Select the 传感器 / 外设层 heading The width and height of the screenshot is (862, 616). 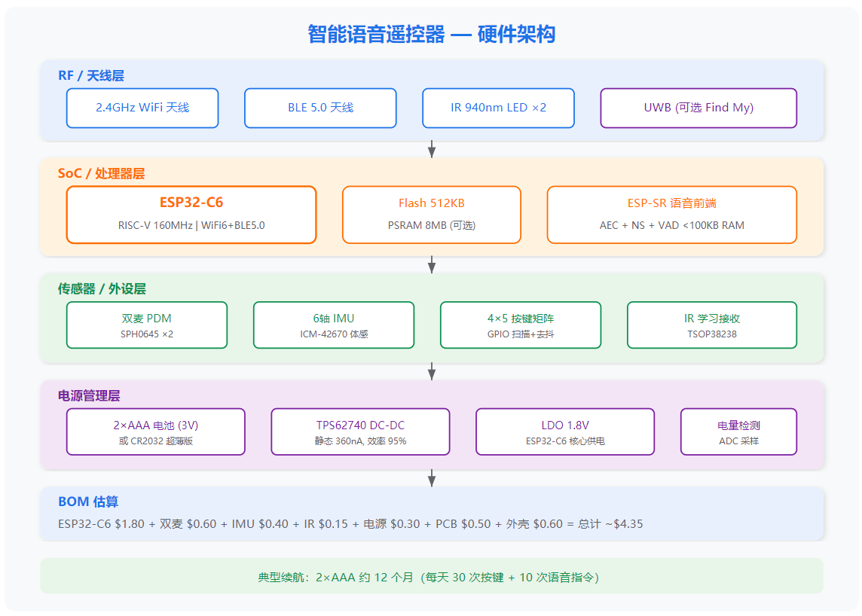pos(102,288)
